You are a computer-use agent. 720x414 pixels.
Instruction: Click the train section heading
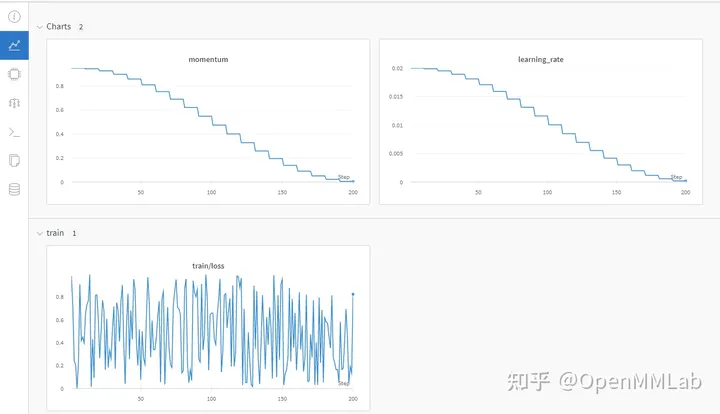coord(55,233)
